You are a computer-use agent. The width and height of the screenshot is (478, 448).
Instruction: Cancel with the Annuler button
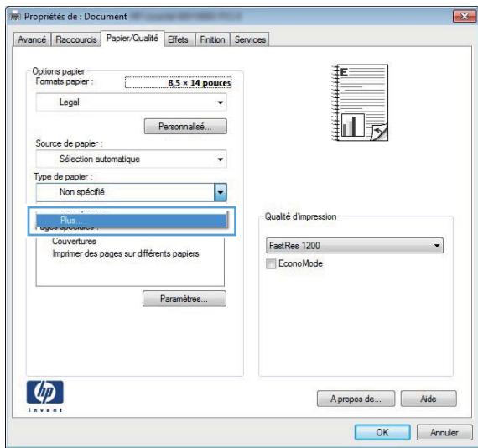coord(444,432)
